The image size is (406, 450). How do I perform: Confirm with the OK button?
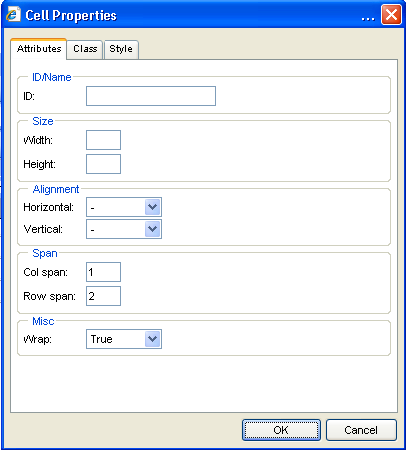pyautogui.click(x=281, y=430)
